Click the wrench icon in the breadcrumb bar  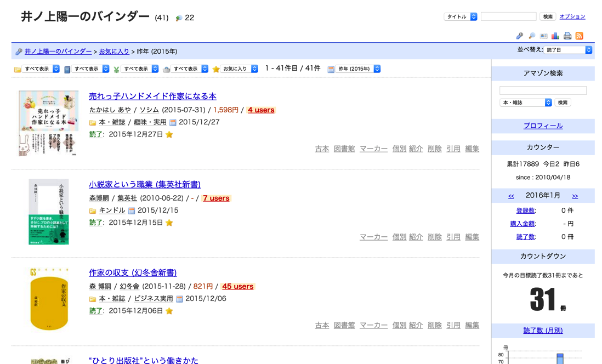pos(19,52)
